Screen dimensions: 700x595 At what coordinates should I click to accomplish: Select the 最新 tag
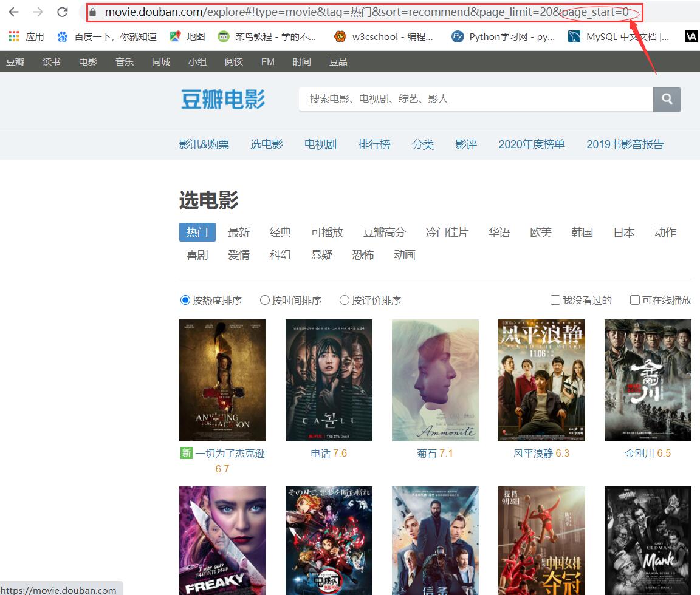pyautogui.click(x=239, y=233)
